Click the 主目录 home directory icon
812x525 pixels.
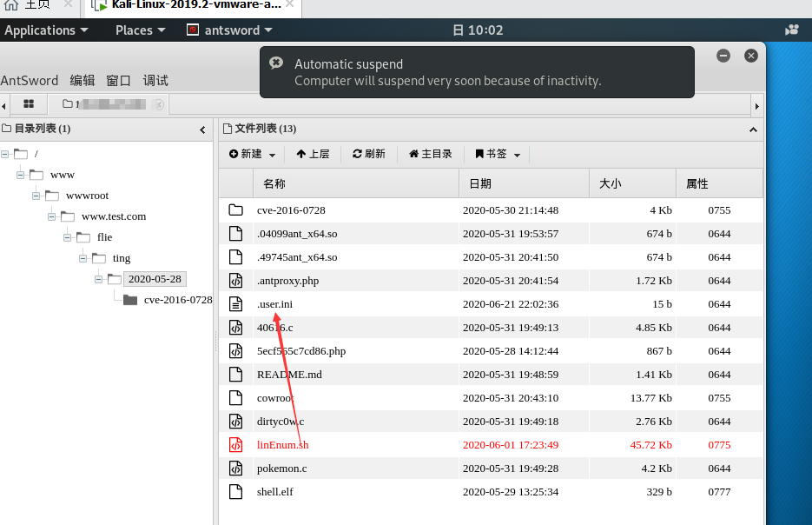click(416, 154)
